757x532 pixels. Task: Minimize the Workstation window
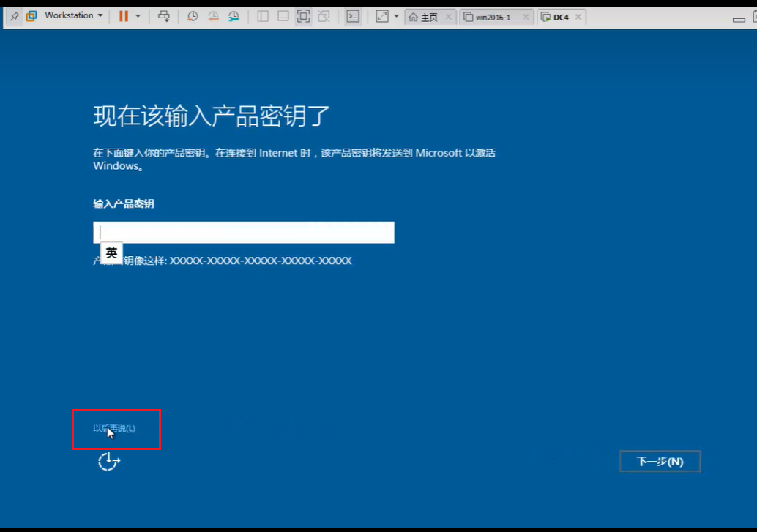click(739, 19)
